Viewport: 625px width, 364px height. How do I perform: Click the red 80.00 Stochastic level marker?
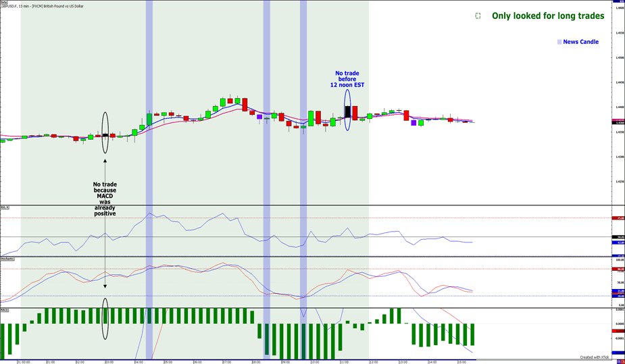[618, 269]
